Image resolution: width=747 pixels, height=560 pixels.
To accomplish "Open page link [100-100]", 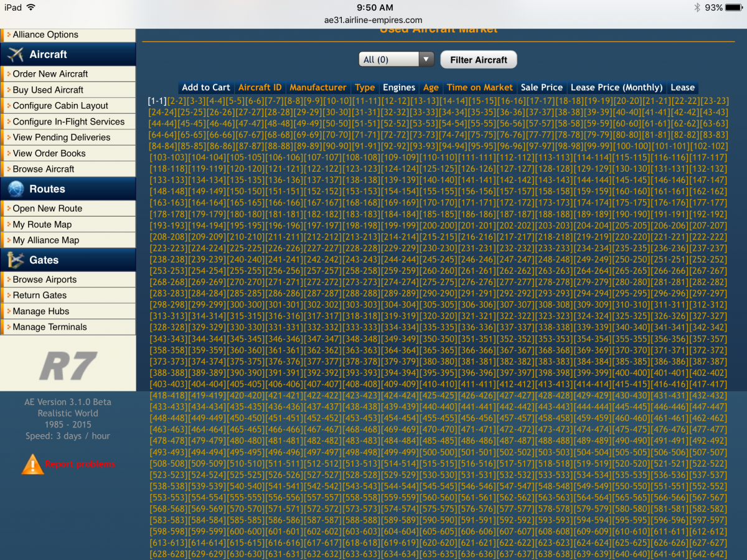I will tap(633, 146).
